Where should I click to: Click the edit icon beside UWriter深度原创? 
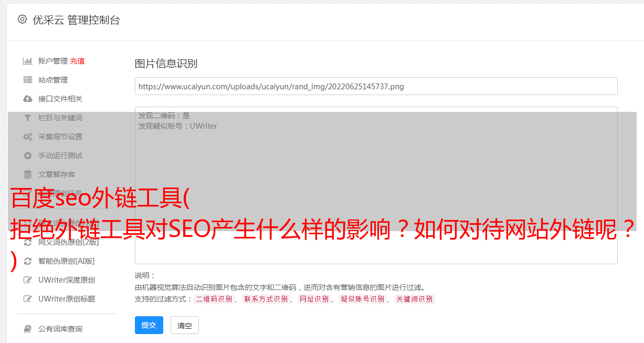pyautogui.click(x=28, y=280)
